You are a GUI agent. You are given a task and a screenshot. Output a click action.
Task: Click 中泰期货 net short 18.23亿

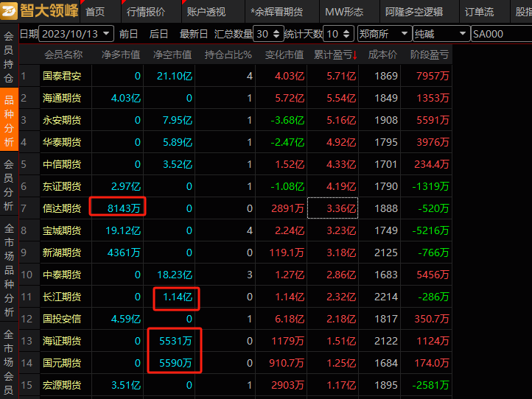[175, 275]
